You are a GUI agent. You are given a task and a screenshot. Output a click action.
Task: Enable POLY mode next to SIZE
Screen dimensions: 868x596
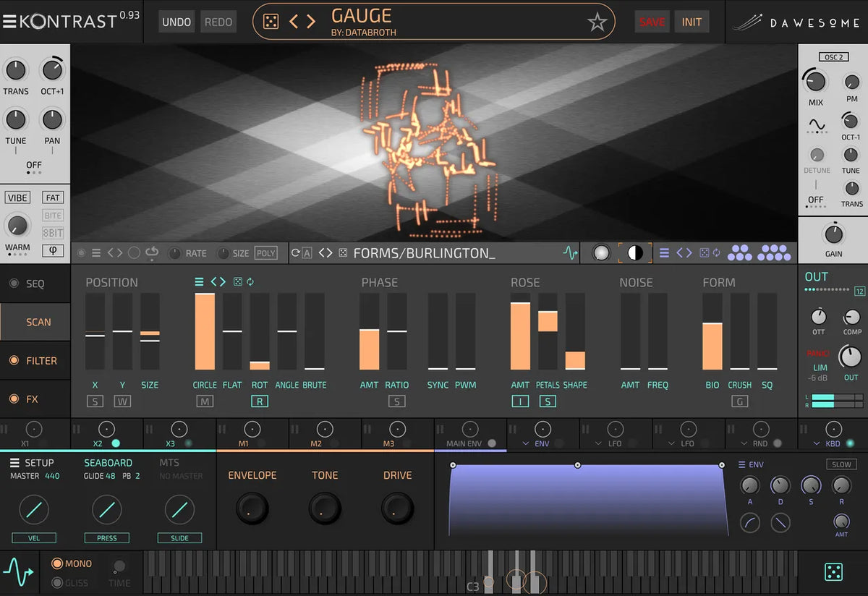(x=265, y=252)
